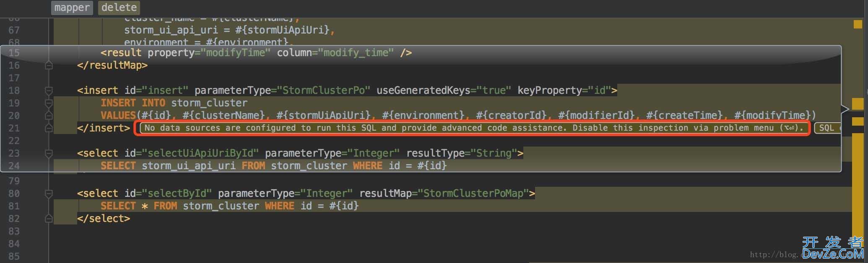The image size is (868, 263).
Task: Click the "StormClusterPo" parameterType value
Action: click(324, 90)
